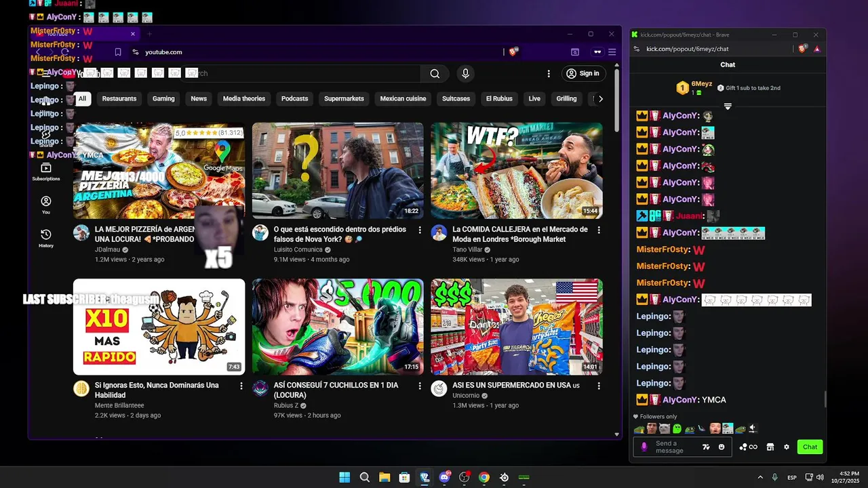Open the Luisito Comunica channel link
Image resolution: width=868 pixels, height=488 pixels.
[298, 249]
